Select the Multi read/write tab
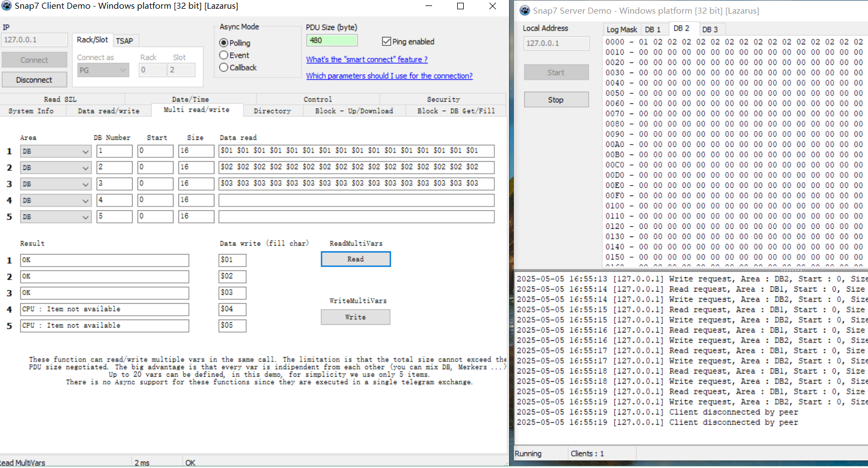 point(196,110)
